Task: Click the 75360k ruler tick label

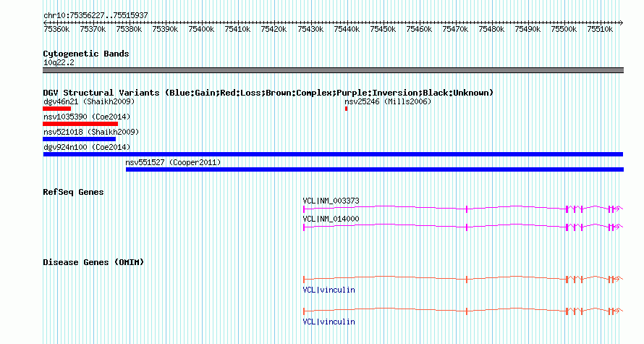Action: tap(56, 29)
